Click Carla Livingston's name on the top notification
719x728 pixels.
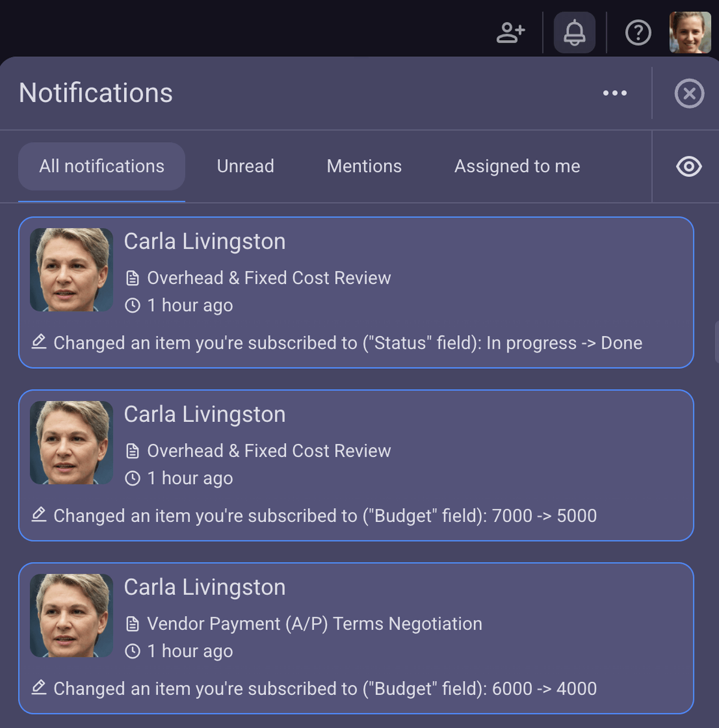tap(205, 241)
